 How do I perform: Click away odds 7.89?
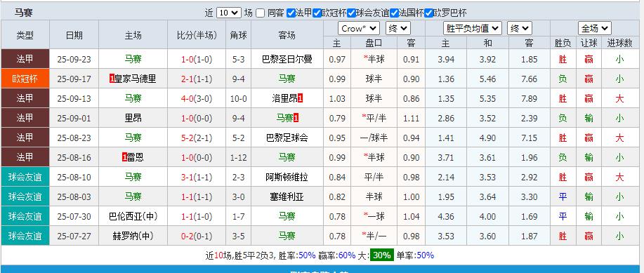coord(529,99)
